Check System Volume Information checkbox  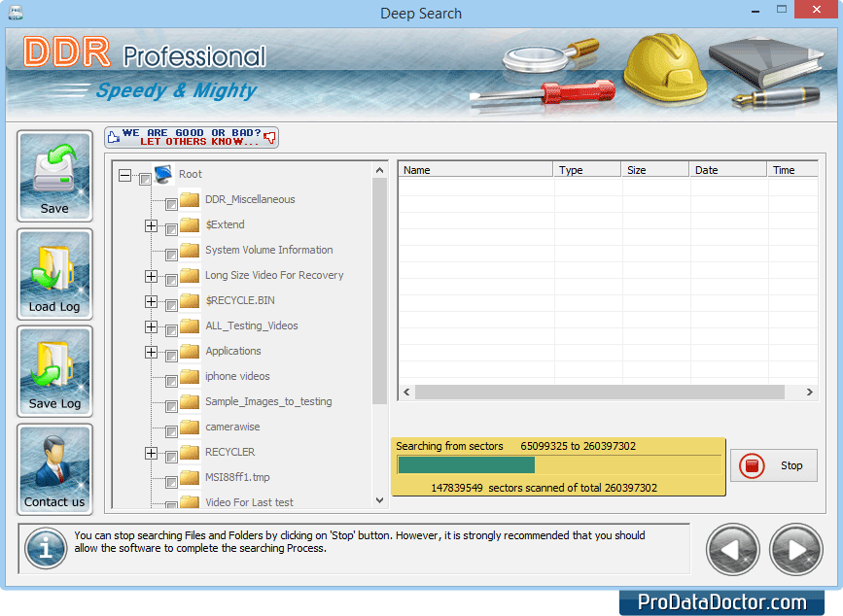click(171, 255)
